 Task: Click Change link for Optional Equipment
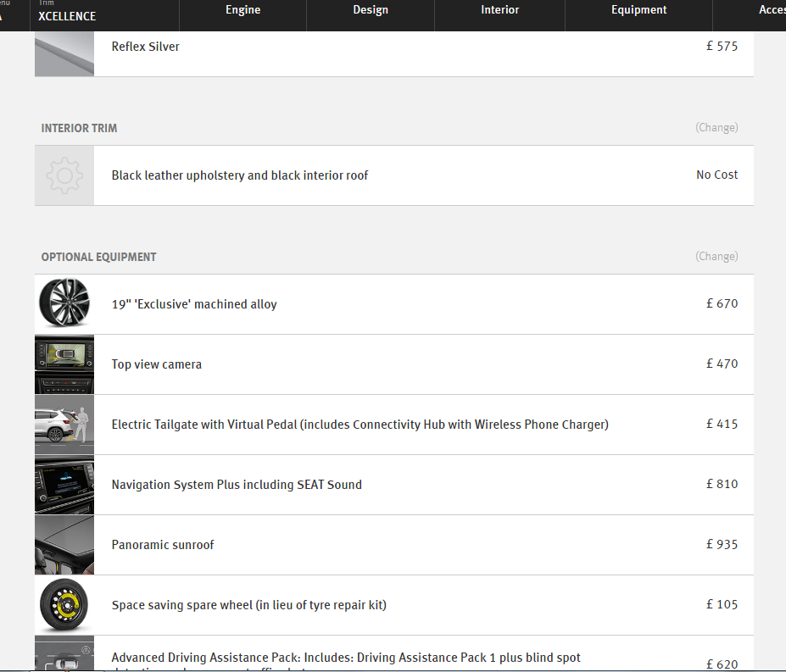716,257
